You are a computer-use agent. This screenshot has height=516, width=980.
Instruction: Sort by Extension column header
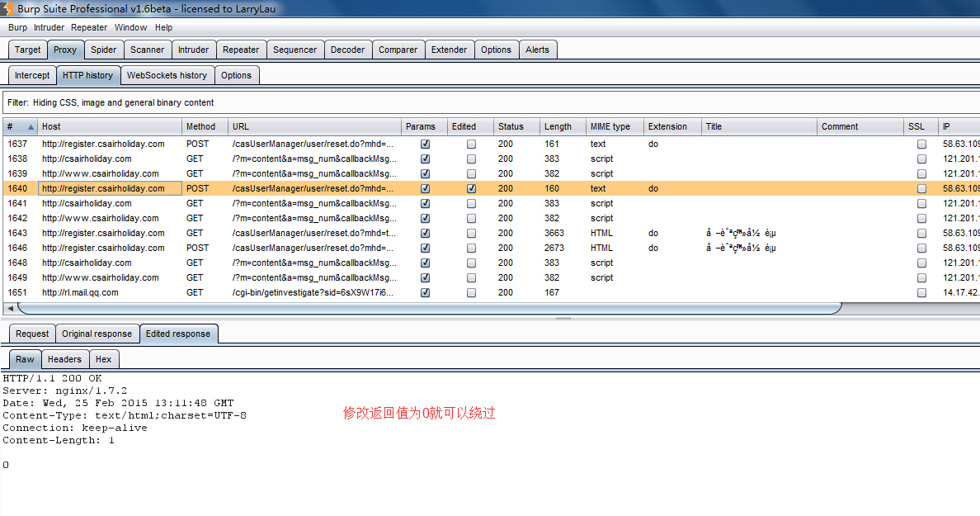coord(671,126)
